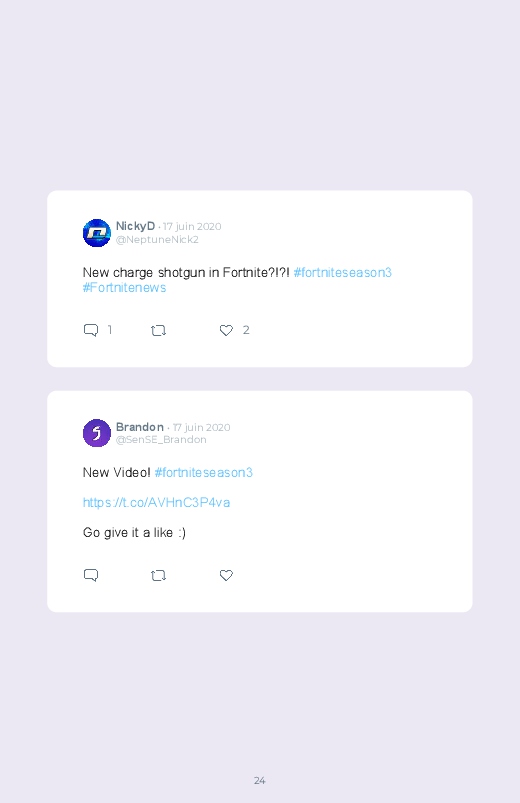Like NickyD's tweet with the heart icon
Screen dimensions: 520x803
click(226, 330)
